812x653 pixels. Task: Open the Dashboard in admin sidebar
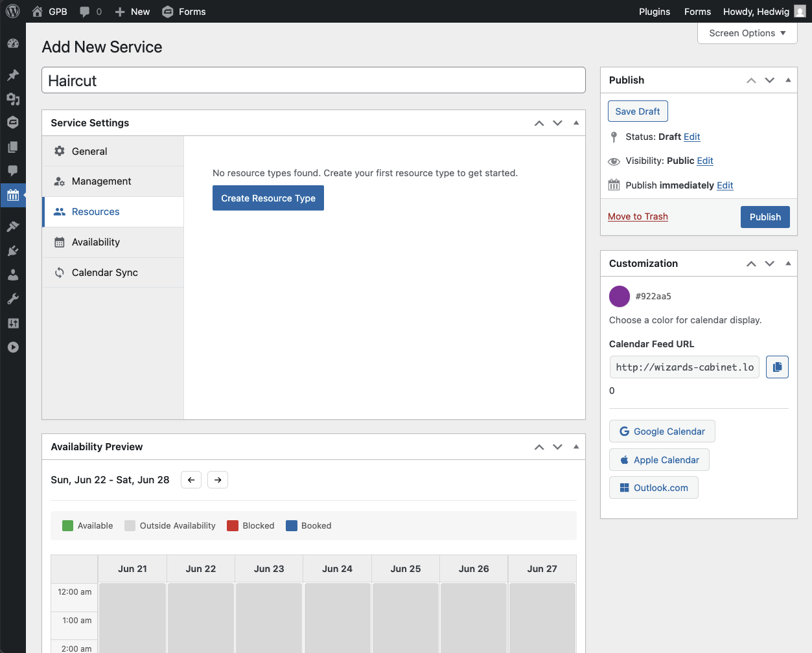point(13,43)
